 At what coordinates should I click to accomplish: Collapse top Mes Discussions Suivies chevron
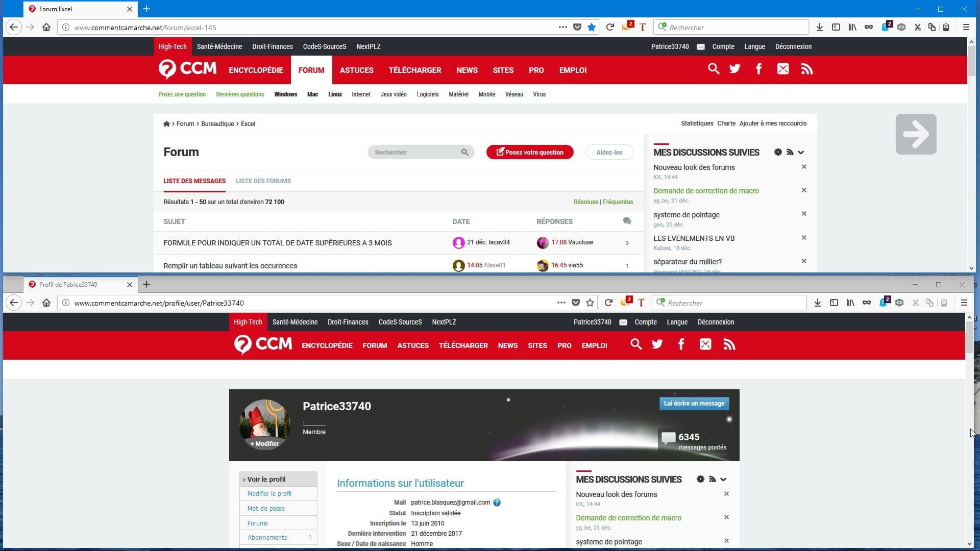point(801,152)
